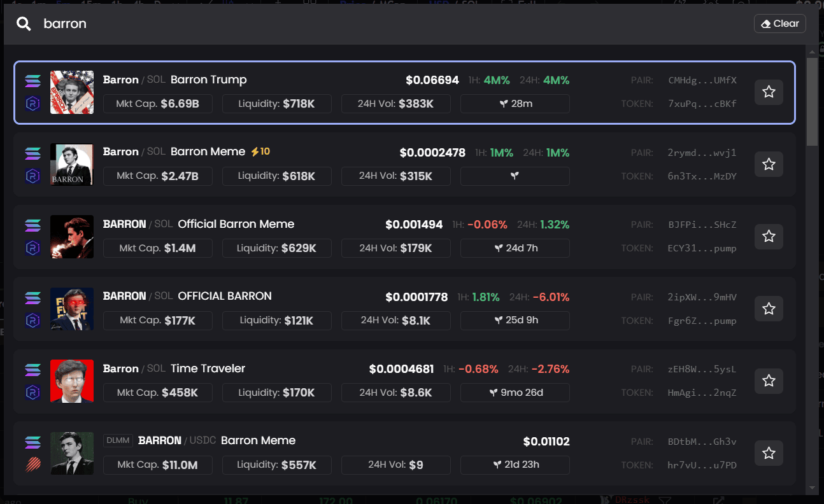Click the scrollbar down arrow at bottom
The height and width of the screenshot is (504, 824).
(x=812, y=488)
